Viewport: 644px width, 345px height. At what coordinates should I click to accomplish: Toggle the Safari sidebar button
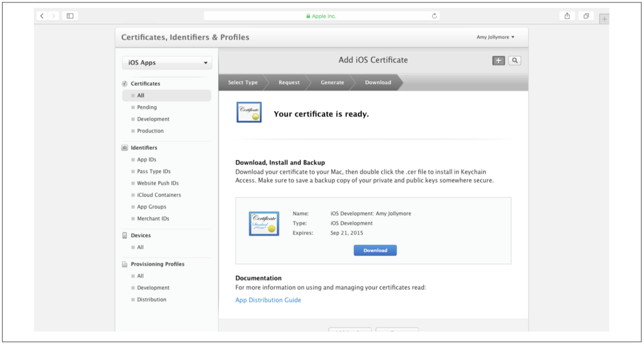(x=70, y=16)
